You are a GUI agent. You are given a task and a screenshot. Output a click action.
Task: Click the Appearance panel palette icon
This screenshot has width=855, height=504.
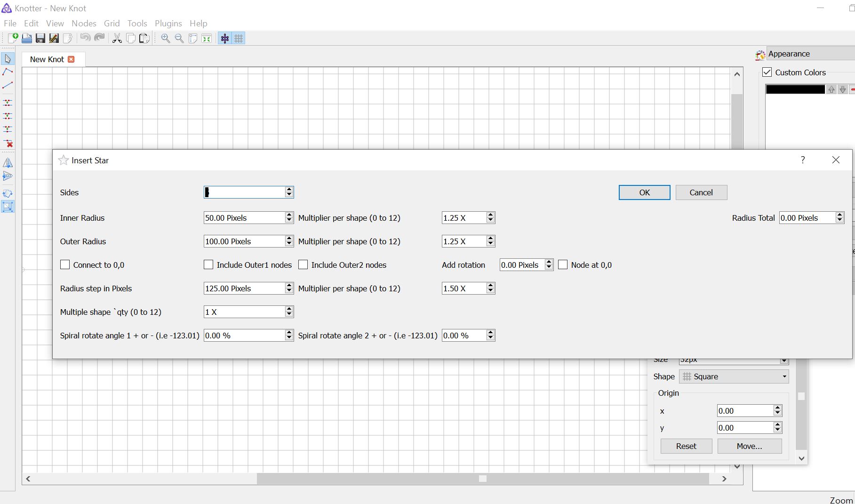click(x=760, y=55)
